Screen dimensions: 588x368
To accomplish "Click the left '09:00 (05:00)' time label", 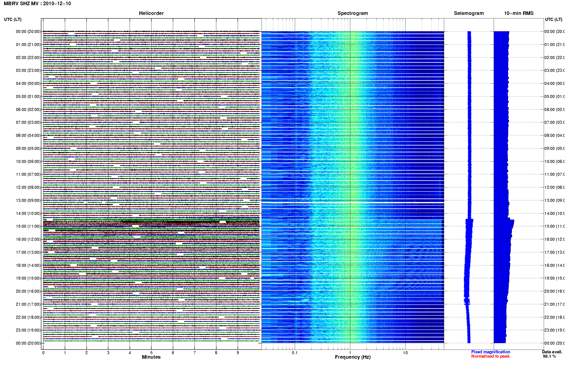I will (28, 148).
